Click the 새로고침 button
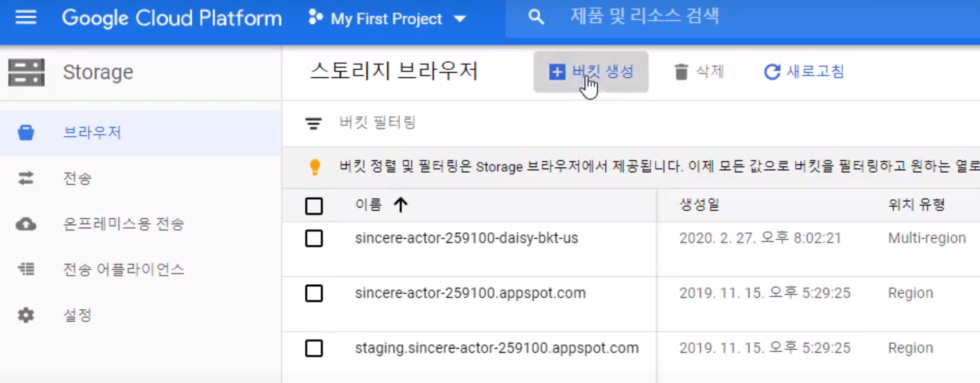 coord(804,71)
